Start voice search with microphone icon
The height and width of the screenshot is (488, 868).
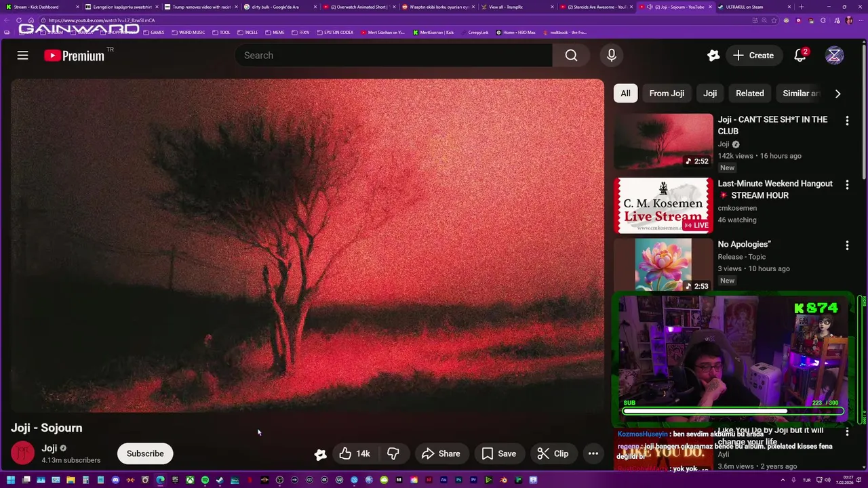point(611,56)
